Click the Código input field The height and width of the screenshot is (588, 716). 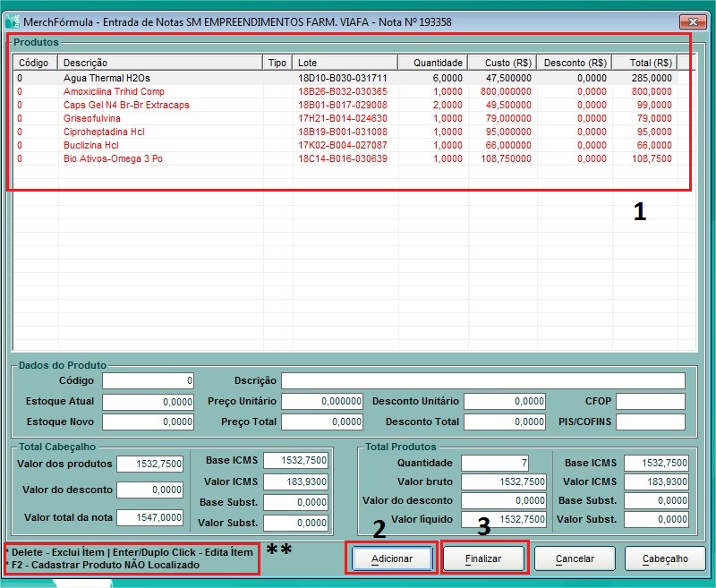(149, 380)
